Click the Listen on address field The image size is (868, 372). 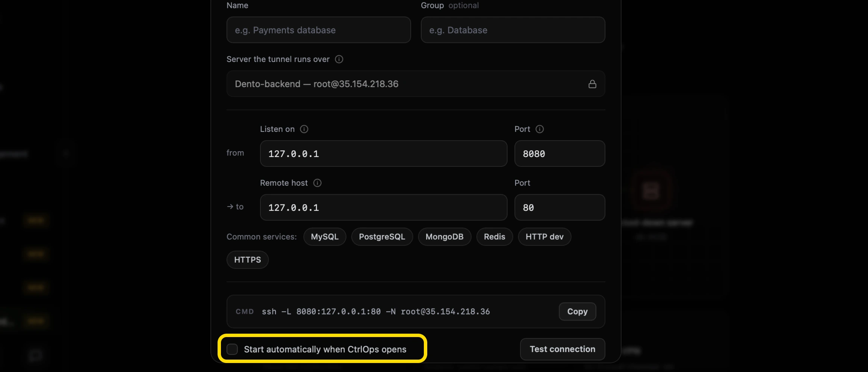pyautogui.click(x=384, y=154)
